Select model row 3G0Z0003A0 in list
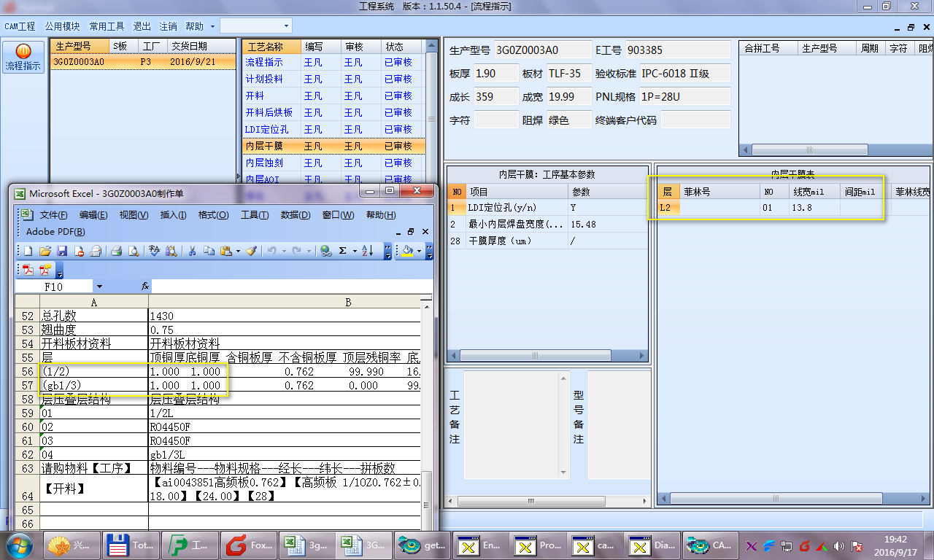This screenshot has height=560, width=934. coord(143,62)
